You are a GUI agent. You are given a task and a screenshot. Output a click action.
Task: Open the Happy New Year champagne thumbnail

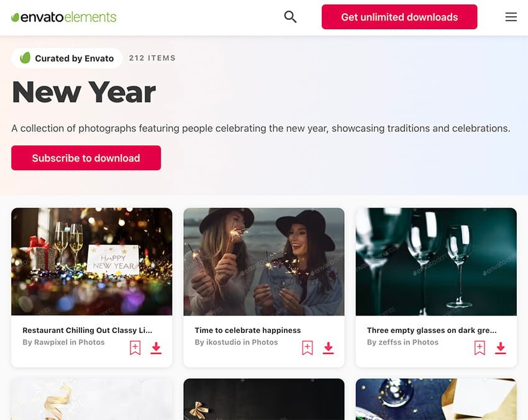point(91,262)
